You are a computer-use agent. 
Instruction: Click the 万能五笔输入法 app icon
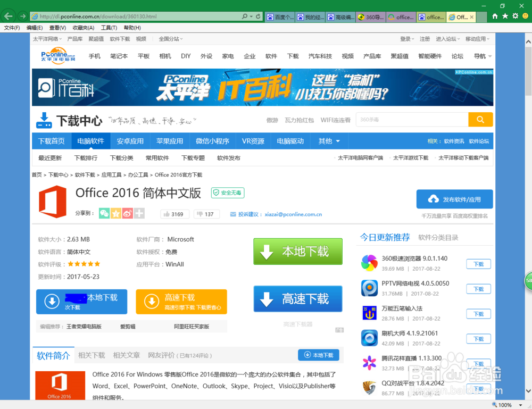click(369, 313)
